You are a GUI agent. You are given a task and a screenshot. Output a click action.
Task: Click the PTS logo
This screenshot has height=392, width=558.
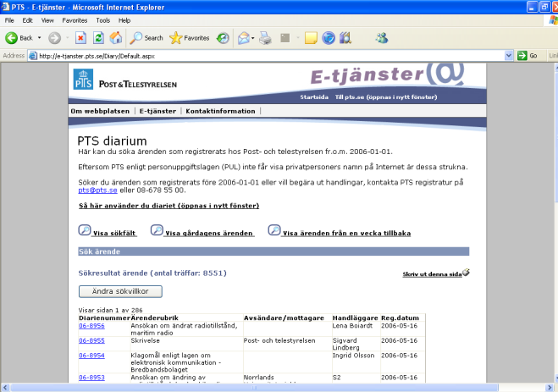(83, 79)
